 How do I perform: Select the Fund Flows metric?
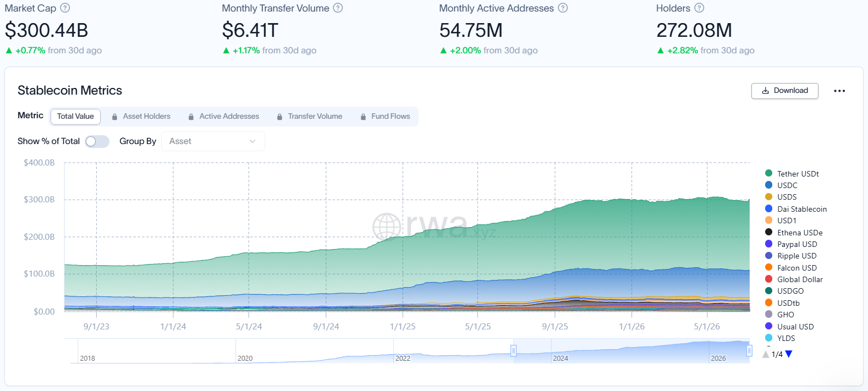pyautogui.click(x=385, y=117)
